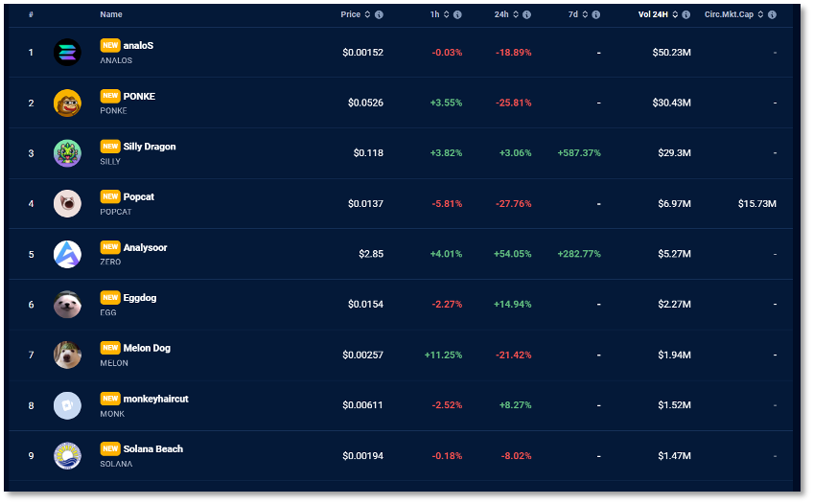The width and height of the screenshot is (813, 504).
Task: Open the Silly Dragon token page
Action: click(150, 147)
